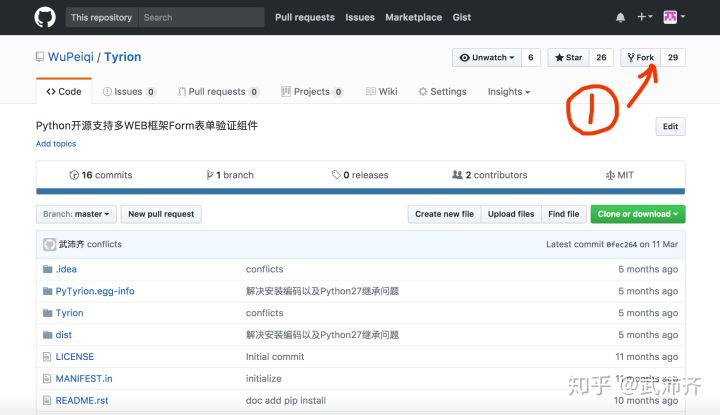Open Marketplace in the top navigation
720x415 pixels.
point(414,17)
